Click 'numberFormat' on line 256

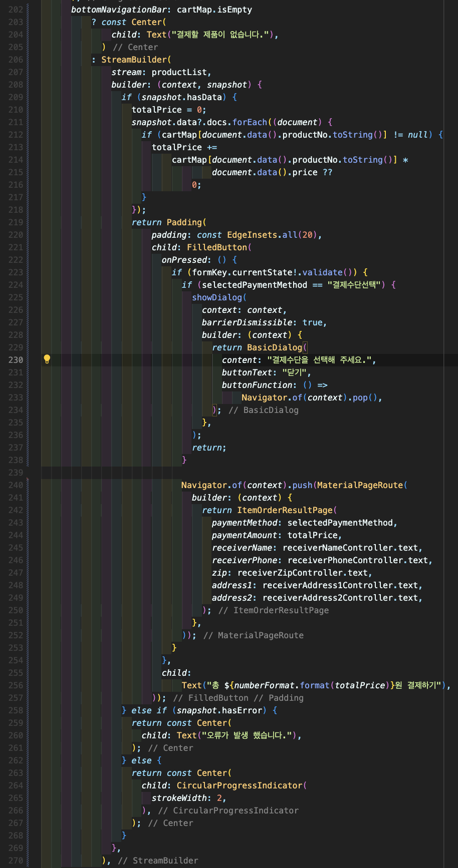265,685
